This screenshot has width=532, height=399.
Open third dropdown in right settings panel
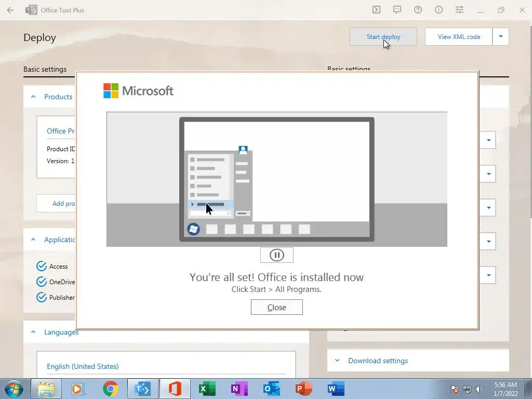(x=488, y=208)
